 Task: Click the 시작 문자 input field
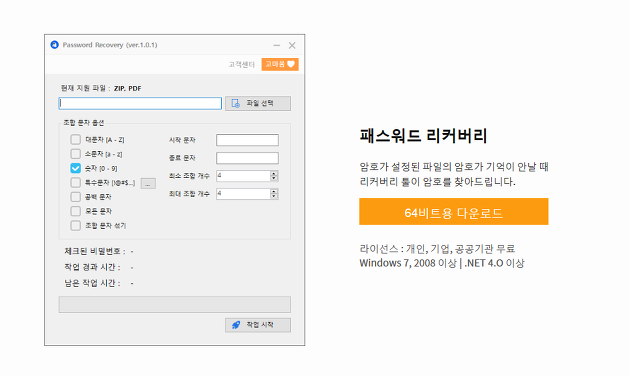[247, 140]
